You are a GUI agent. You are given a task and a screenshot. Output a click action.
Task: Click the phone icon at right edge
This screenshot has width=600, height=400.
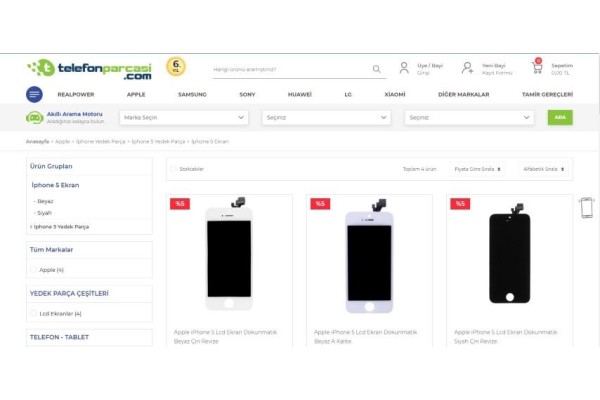click(x=587, y=208)
